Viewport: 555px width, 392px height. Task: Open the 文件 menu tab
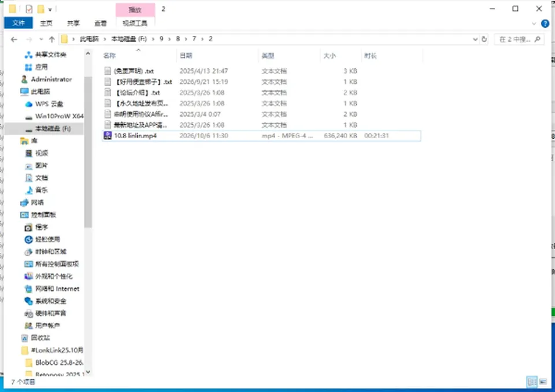(18, 23)
